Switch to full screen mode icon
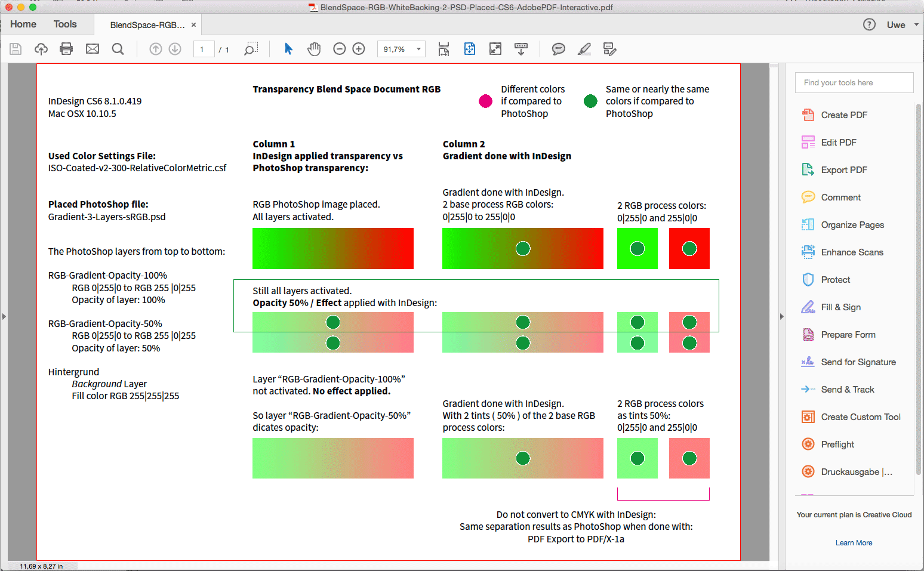This screenshot has height=571, width=924. (495, 49)
